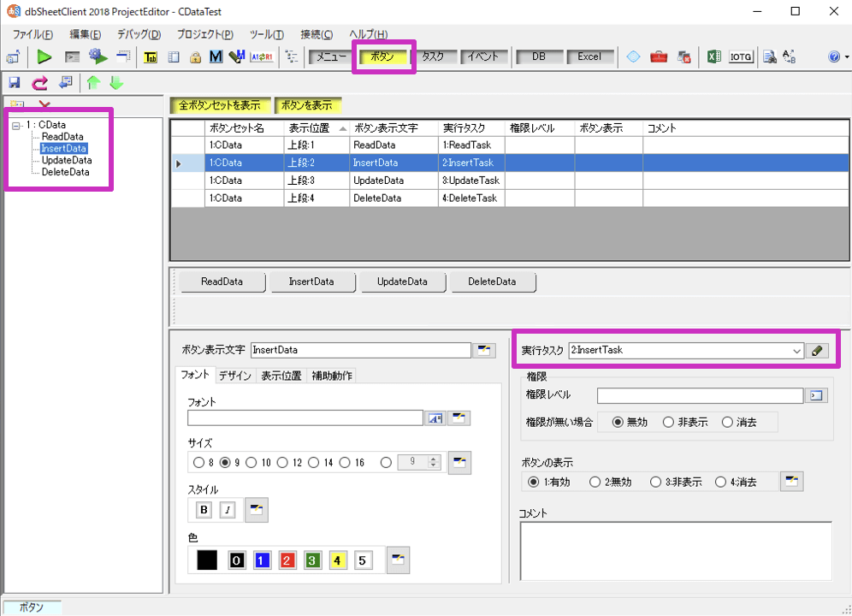Image resolution: width=852 pixels, height=616 pixels.
Task: Click the green Run play icon
Action: coord(44,57)
